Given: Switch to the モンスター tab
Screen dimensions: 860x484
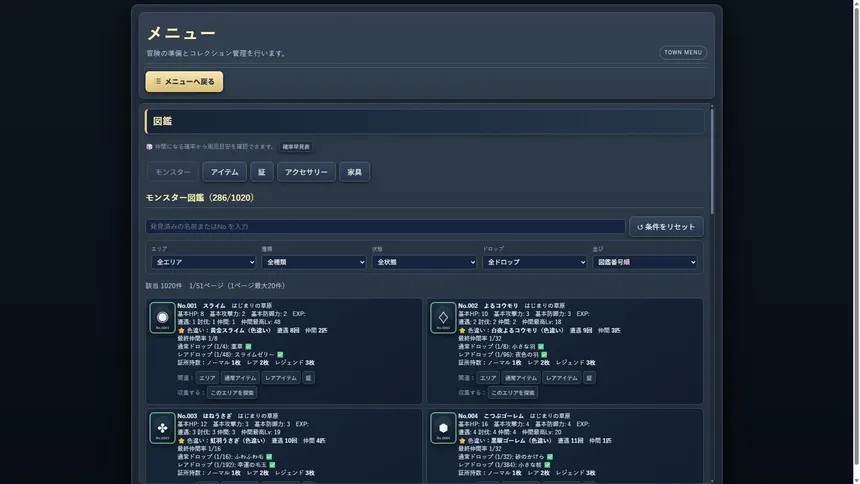Looking at the screenshot, I should (x=173, y=172).
